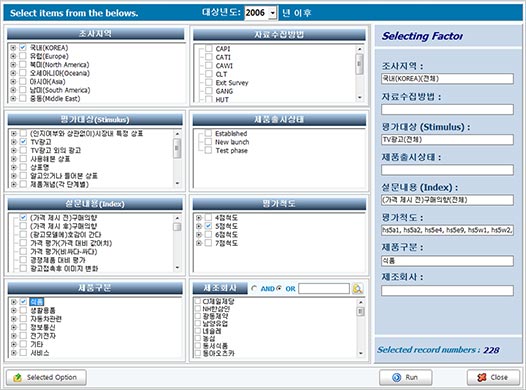Select the 기타 product category row
Image resolution: width=526 pixels, height=390 pixels.
pos(37,344)
